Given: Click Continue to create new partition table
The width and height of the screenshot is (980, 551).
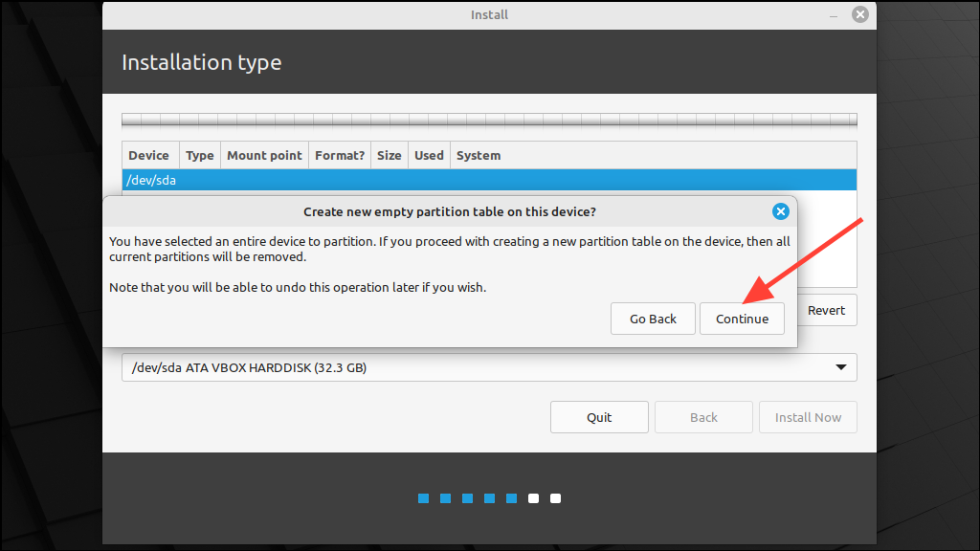Looking at the screenshot, I should click(x=742, y=318).
